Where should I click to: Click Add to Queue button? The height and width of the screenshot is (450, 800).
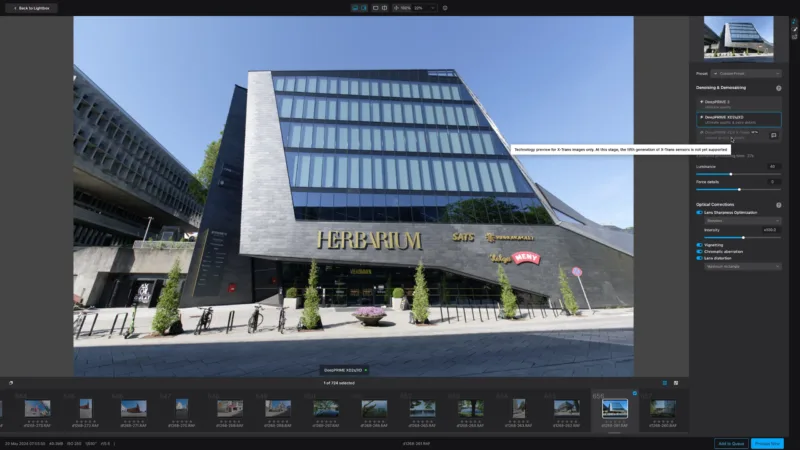(731, 444)
